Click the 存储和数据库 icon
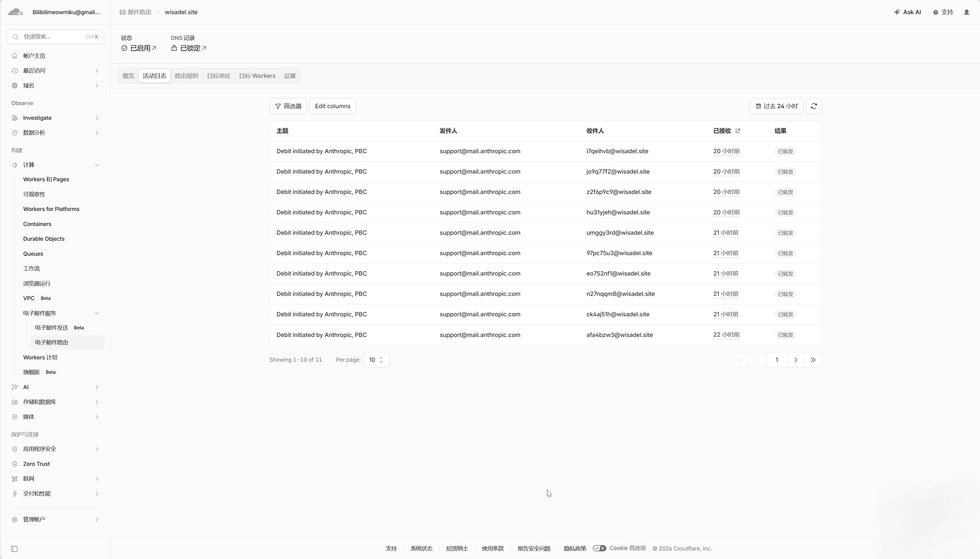980x559 pixels. point(15,402)
